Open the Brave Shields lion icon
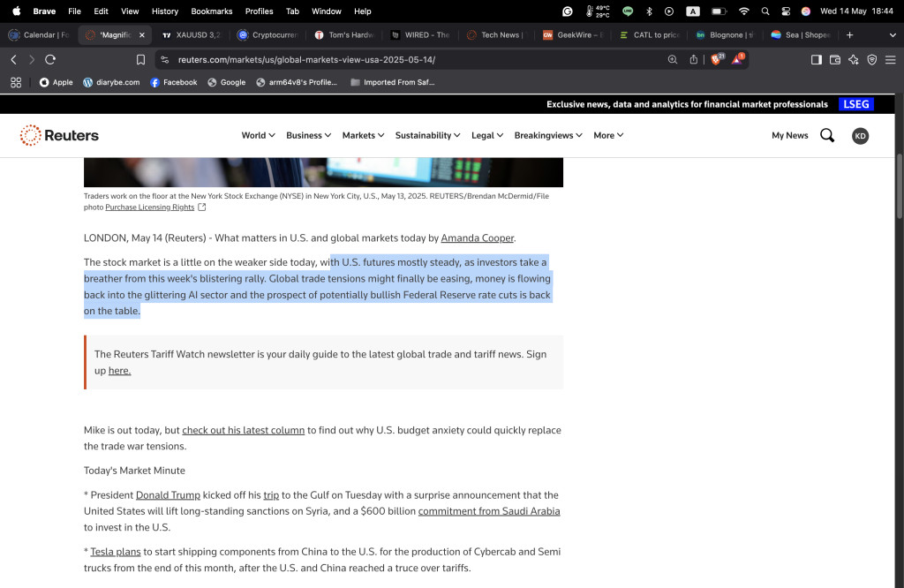The height and width of the screenshot is (588, 904). point(717,59)
